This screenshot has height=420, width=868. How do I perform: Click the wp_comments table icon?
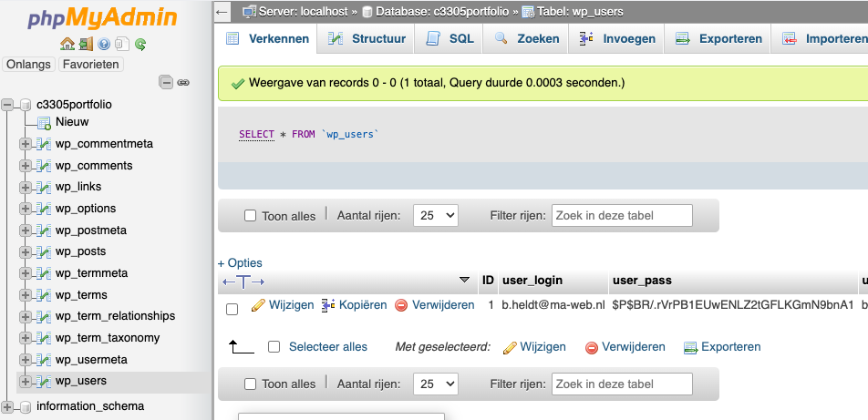point(44,166)
